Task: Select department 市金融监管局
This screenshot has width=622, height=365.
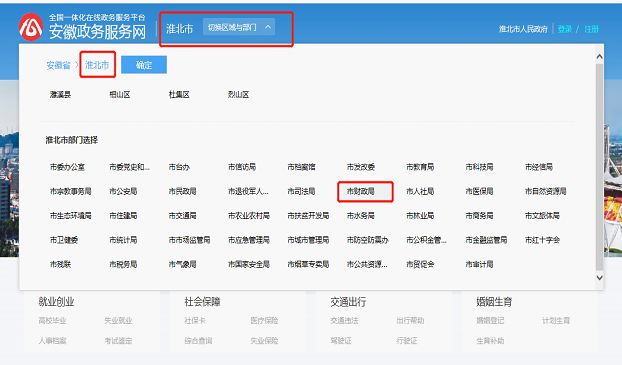Action: click(x=486, y=240)
